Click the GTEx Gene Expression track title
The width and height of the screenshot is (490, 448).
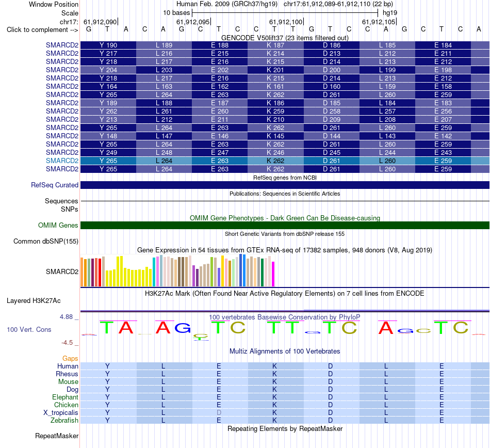point(285,250)
